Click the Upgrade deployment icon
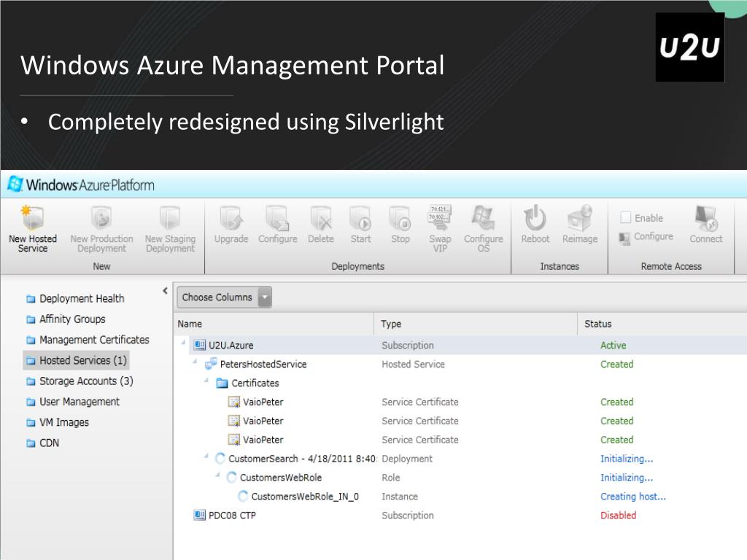The width and height of the screenshot is (747, 560). 231,218
